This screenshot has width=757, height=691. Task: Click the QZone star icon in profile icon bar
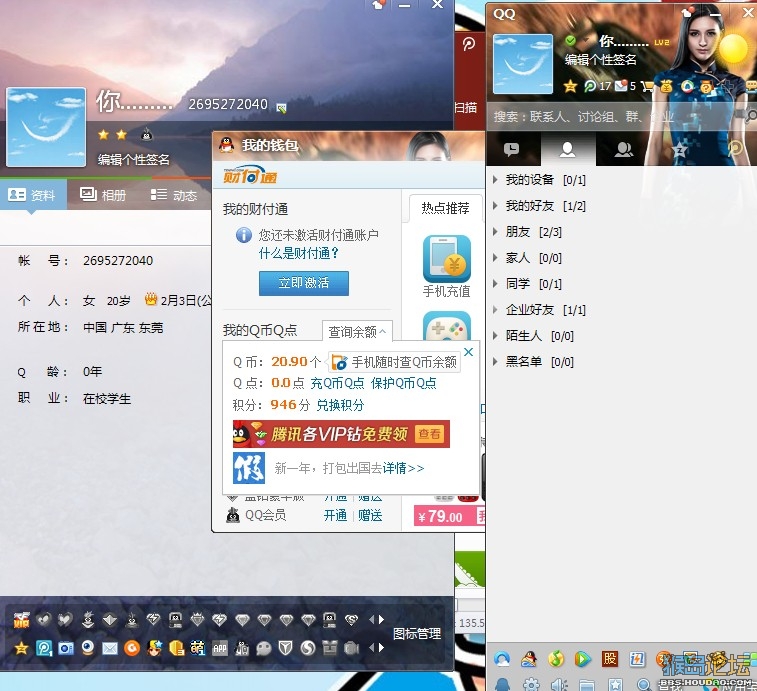click(22, 648)
